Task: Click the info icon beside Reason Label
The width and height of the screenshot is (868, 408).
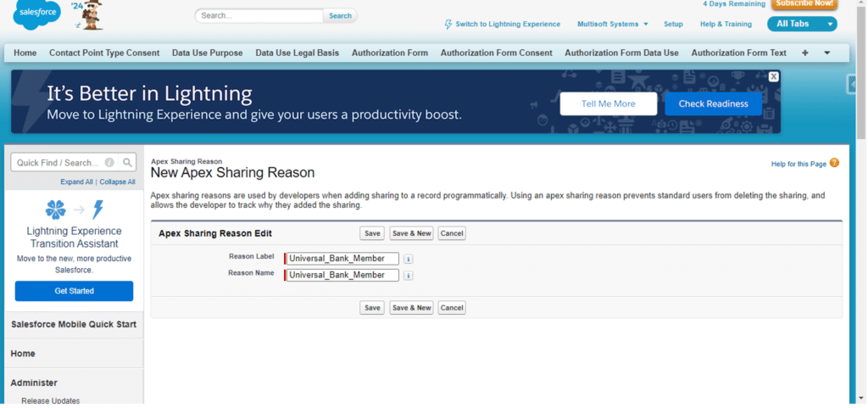Action: coord(408,259)
